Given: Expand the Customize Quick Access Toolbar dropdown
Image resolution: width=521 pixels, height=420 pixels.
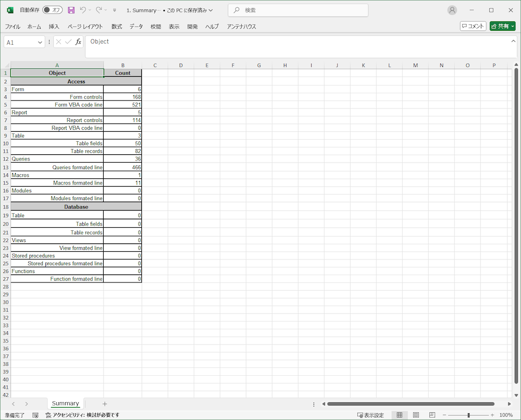Looking at the screenshot, I should pos(115,10).
